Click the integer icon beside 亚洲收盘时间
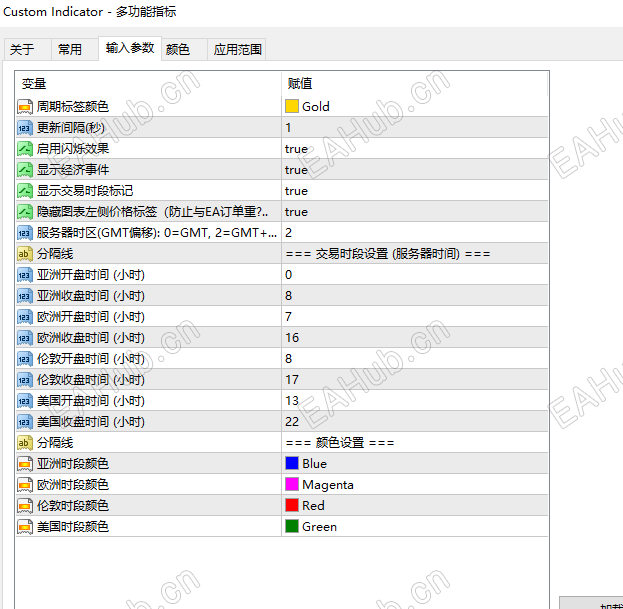The width and height of the screenshot is (623, 609). [x=25, y=296]
